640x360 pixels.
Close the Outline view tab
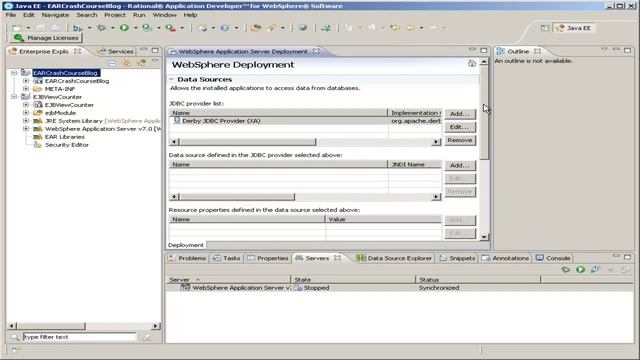coord(538,51)
